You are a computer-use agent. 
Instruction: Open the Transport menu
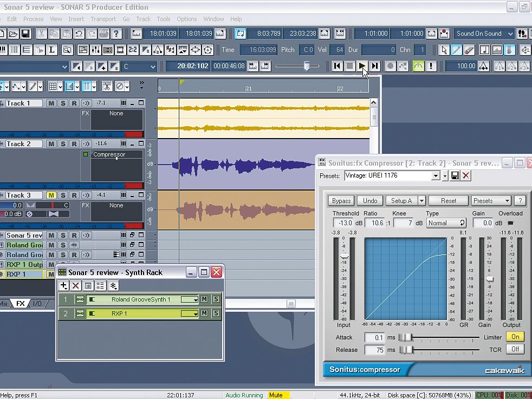(103, 19)
